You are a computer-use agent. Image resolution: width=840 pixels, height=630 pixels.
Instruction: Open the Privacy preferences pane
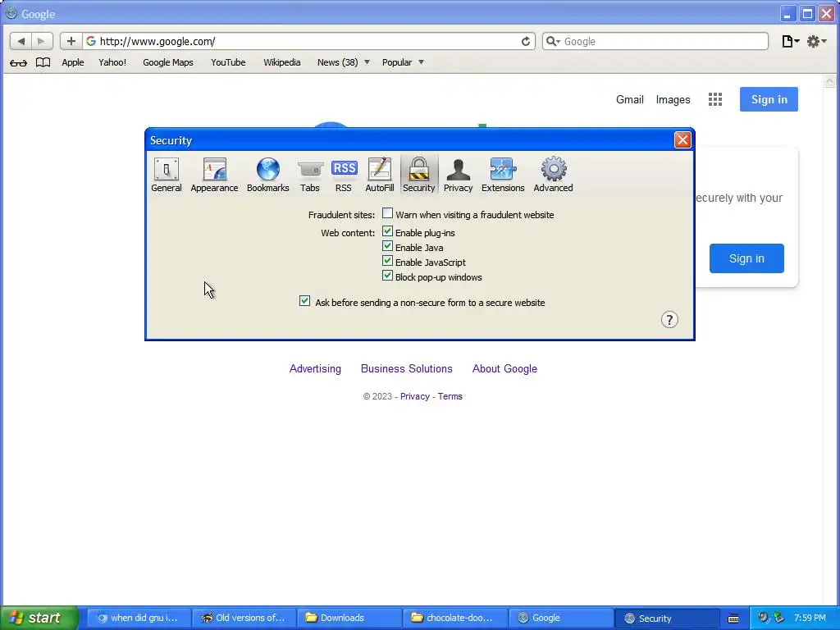(458, 175)
